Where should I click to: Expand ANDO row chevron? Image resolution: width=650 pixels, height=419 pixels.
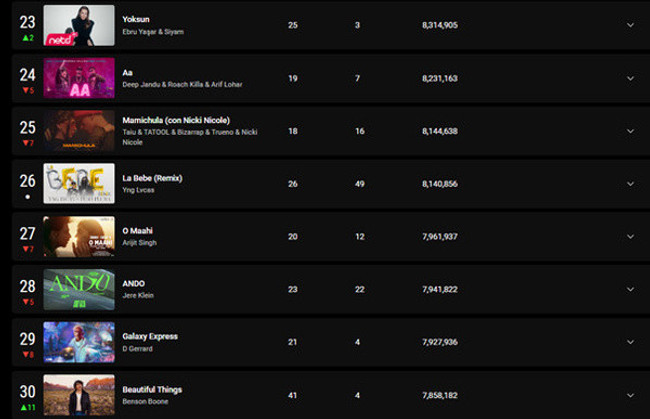tap(630, 289)
